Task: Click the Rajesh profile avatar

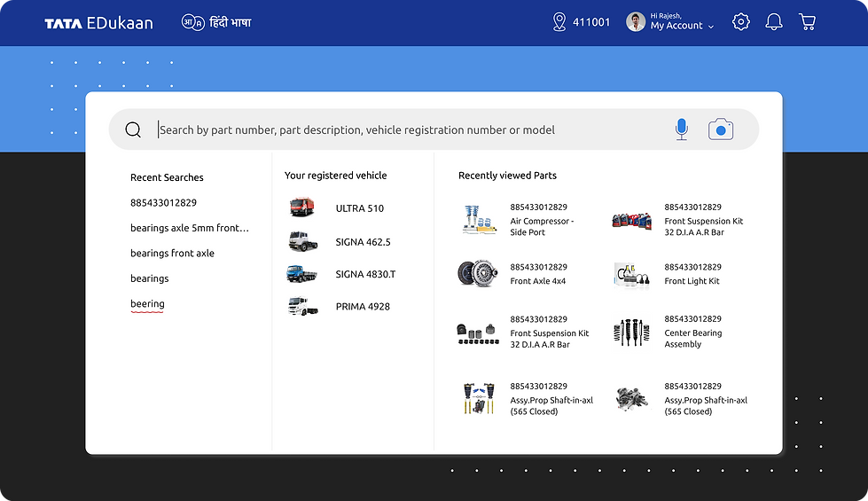Action: 635,22
